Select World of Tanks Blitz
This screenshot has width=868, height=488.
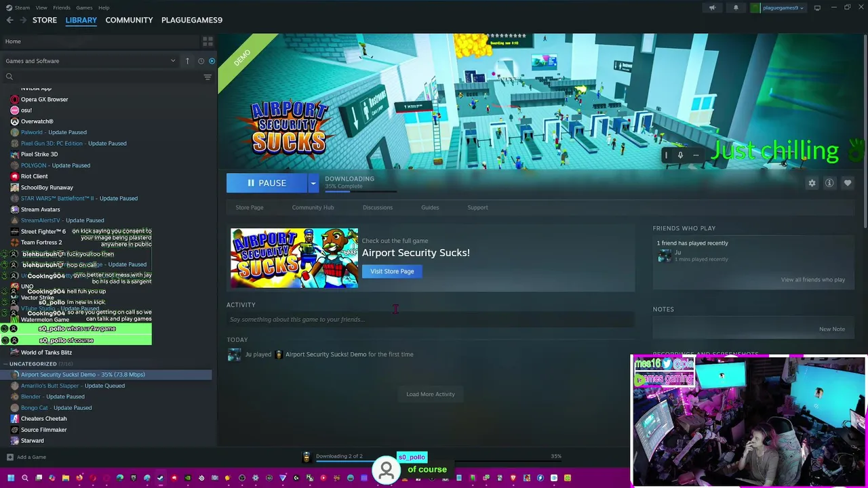46,352
